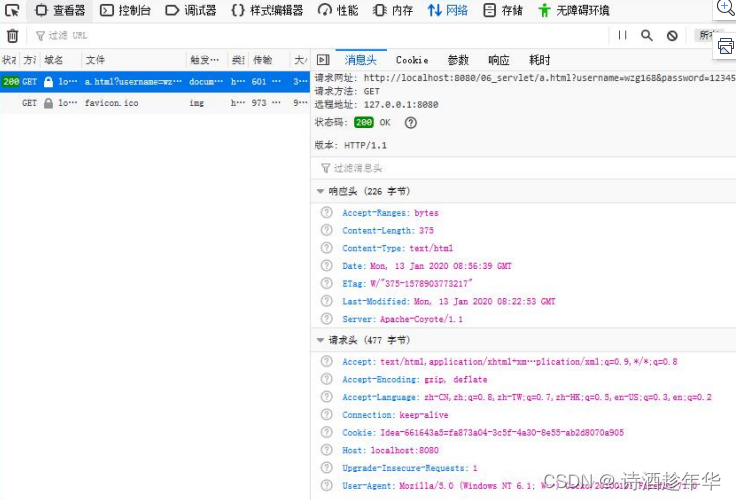
Task: Click the 过滤消息头 filter headers field
Action: point(523,168)
